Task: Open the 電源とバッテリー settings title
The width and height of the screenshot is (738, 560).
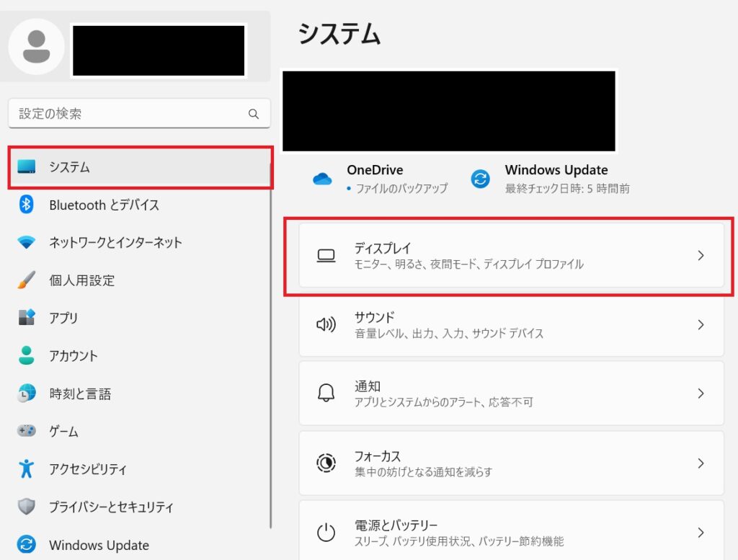Action: (396, 525)
